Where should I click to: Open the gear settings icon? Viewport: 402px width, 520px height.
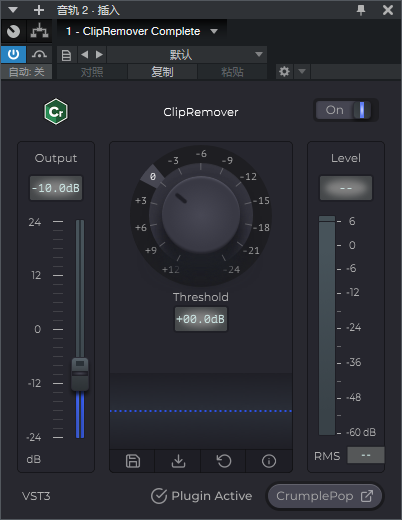(x=284, y=72)
